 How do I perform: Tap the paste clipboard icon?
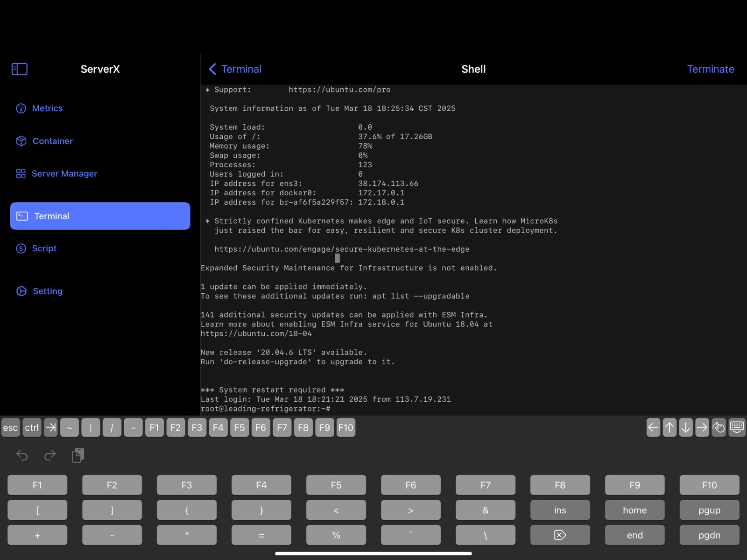(78, 455)
